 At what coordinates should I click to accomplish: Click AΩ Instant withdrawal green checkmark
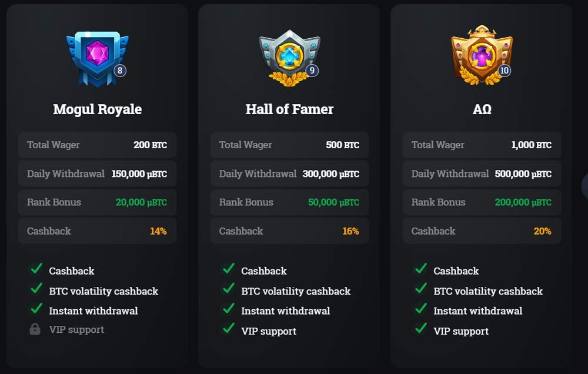point(421,308)
